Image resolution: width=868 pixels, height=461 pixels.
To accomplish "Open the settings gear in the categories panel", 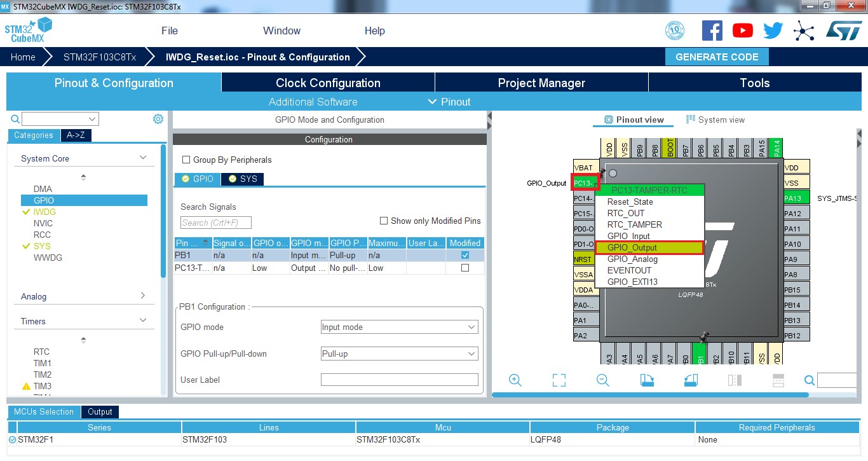I will (158, 119).
